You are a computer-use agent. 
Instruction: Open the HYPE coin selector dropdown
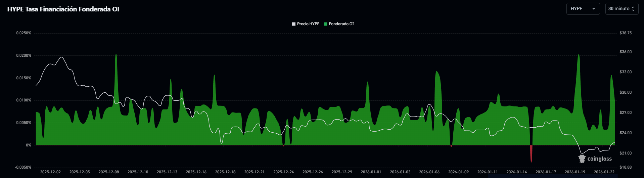(x=582, y=9)
